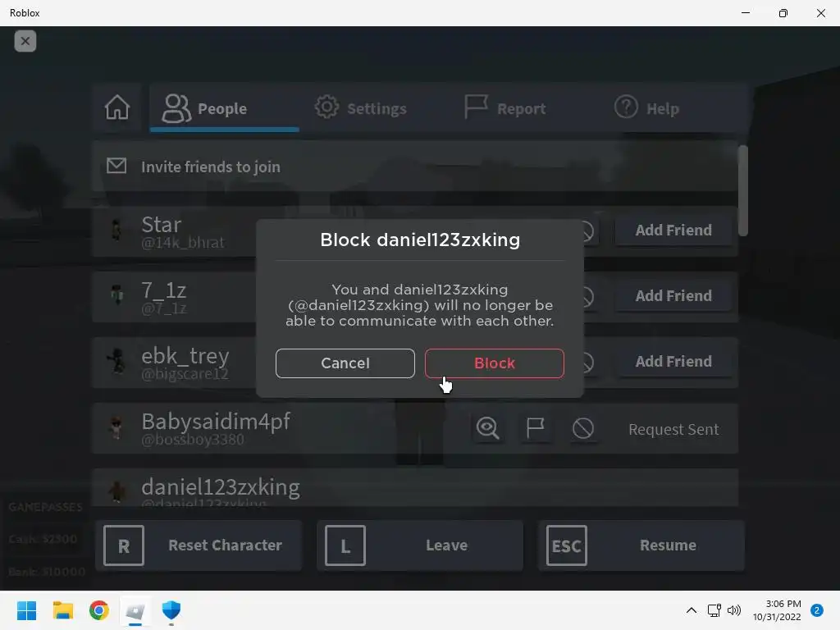Click ebk_trey's avatar thumbnail
The image size is (840, 630).
(116, 362)
